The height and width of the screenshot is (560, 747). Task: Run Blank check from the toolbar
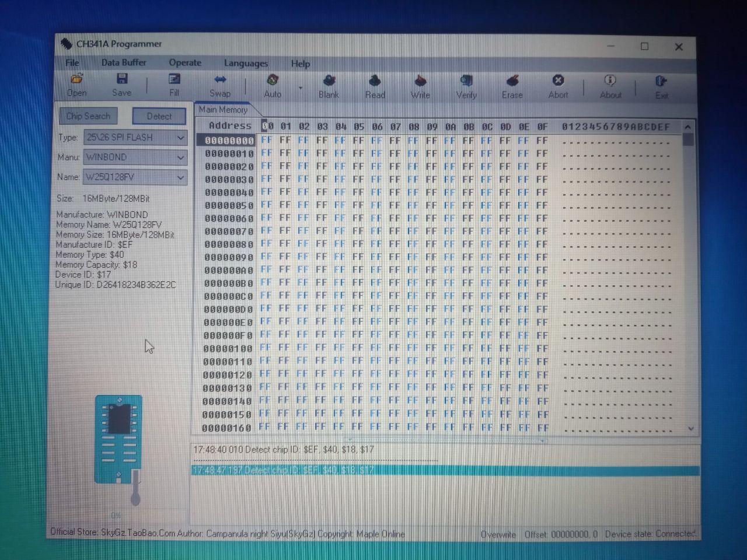tap(329, 86)
